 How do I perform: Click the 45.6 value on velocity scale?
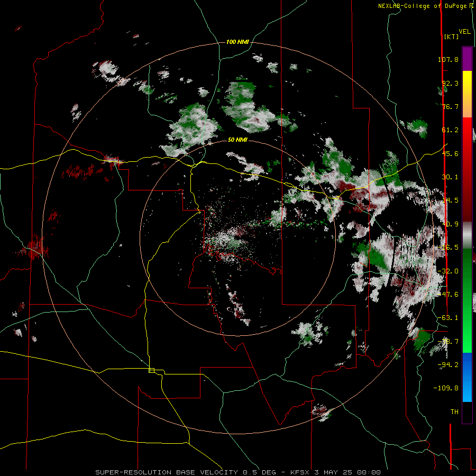click(x=450, y=153)
